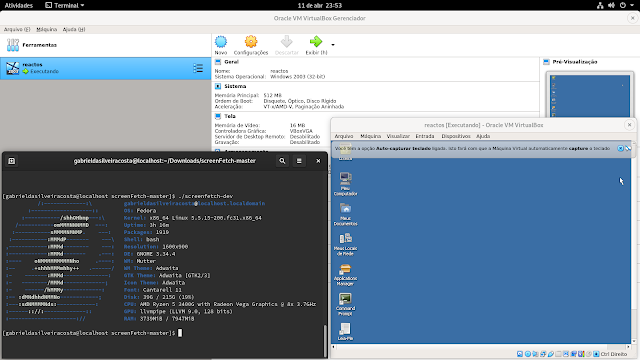Viewport: 640px width, 360px height.
Task: Click the Geral section header
Action: click(x=231, y=62)
